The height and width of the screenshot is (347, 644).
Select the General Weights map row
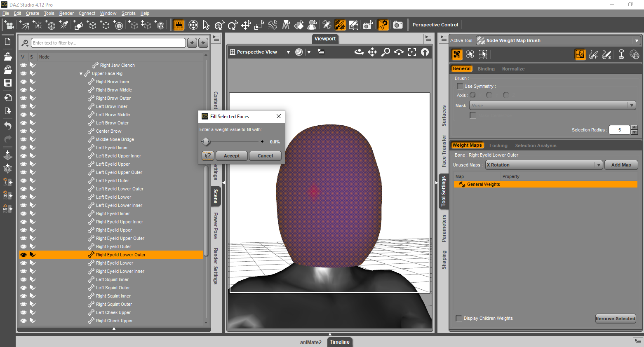tap(545, 184)
